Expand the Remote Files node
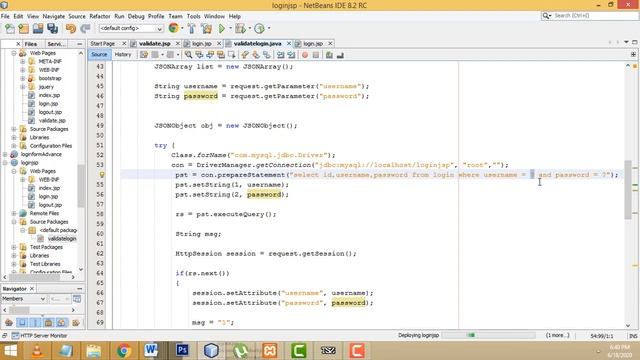The width and height of the screenshot is (640, 360). pos(13,213)
